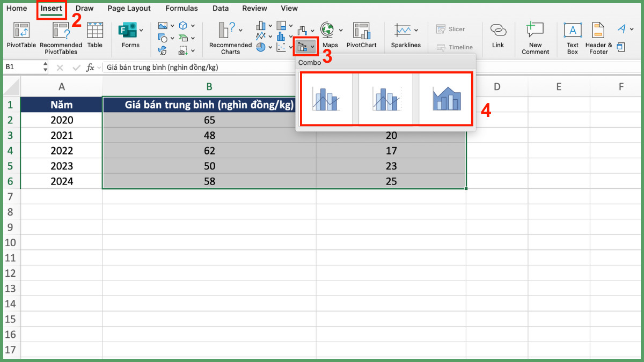This screenshot has width=644, height=362.
Task: Switch to the Page Layout tab
Action: tap(129, 9)
